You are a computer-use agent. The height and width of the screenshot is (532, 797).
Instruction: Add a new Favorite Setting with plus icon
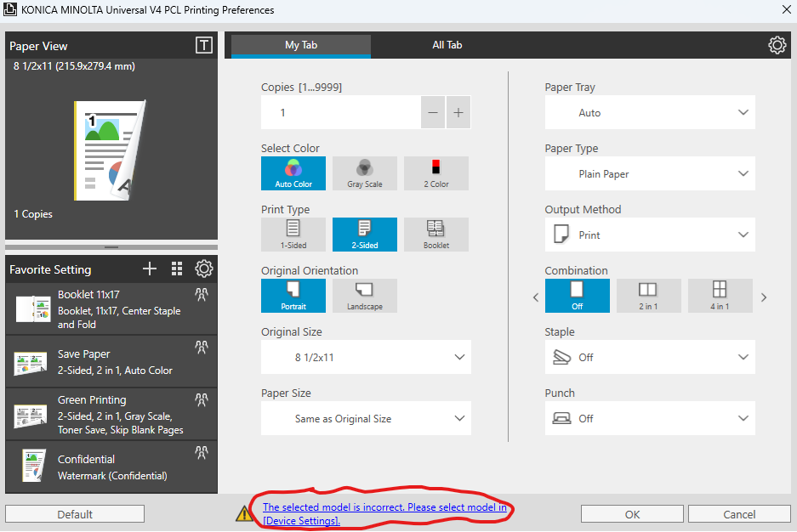tap(150, 269)
